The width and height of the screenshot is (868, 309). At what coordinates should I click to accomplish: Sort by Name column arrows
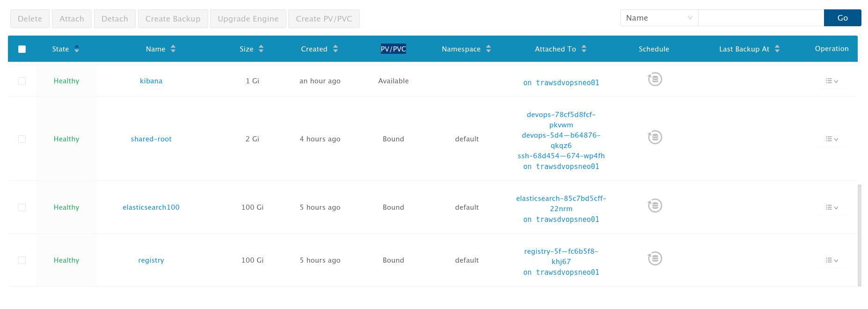coord(173,49)
